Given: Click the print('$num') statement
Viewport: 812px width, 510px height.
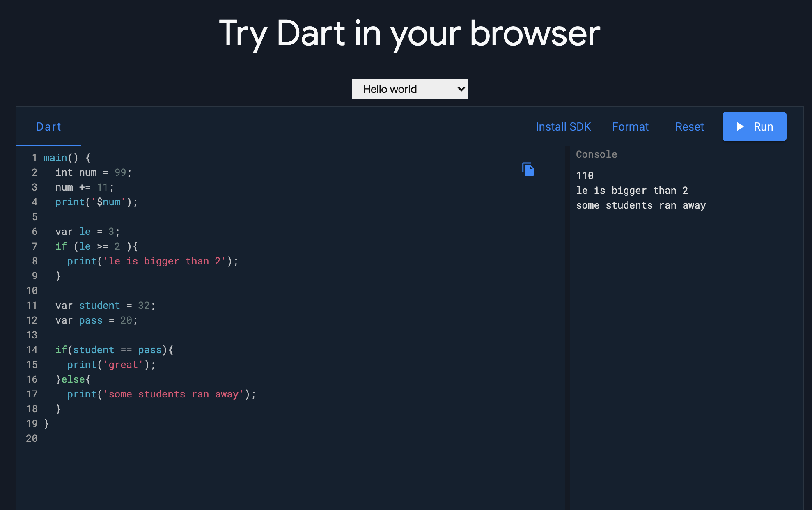Looking at the screenshot, I should pyautogui.click(x=96, y=202).
